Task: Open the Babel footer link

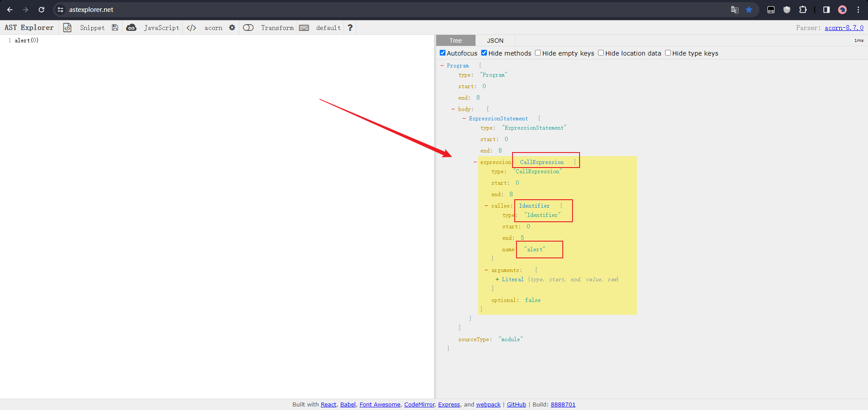Action: point(348,405)
